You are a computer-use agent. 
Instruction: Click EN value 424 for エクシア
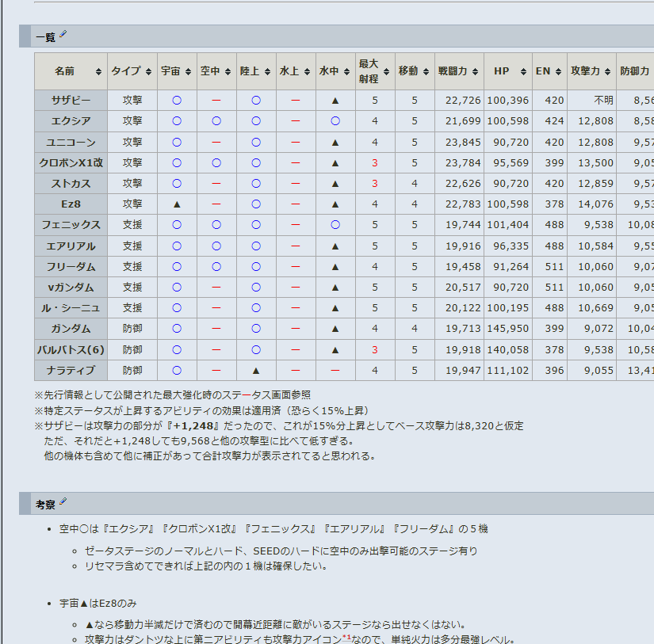point(554,121)
